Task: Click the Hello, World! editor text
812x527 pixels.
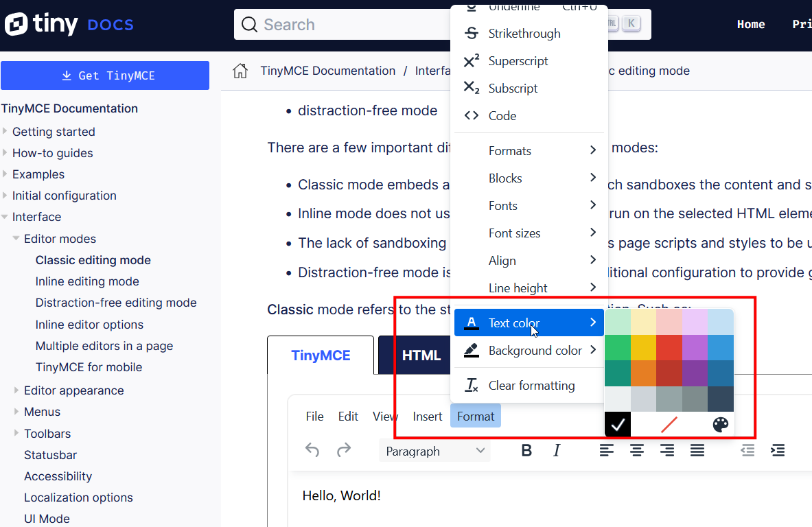Action: click(x=341, y=495)
